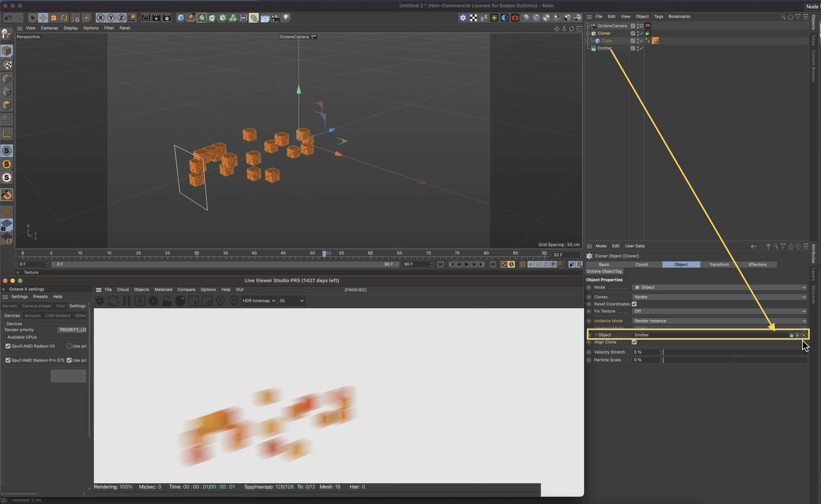Click the Live Viewer lock resolution icon

point(167,301)
